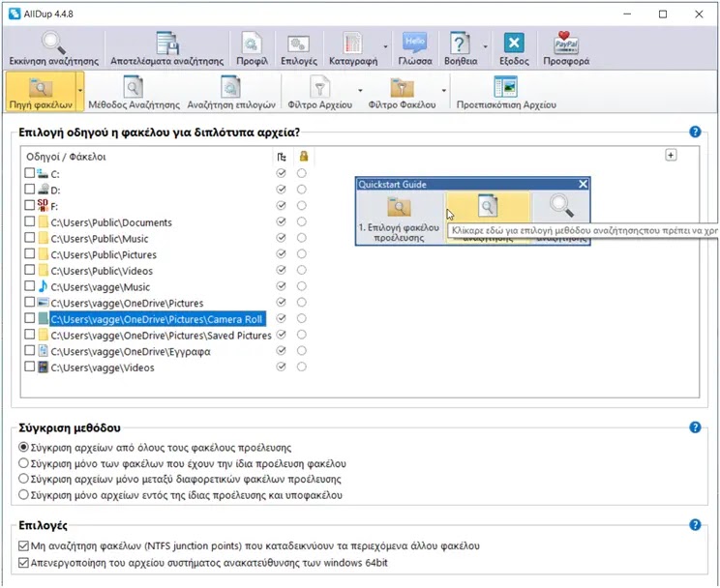
Task: Open the Προσφορά PayPal donation icon
Action: coord(566,48)
